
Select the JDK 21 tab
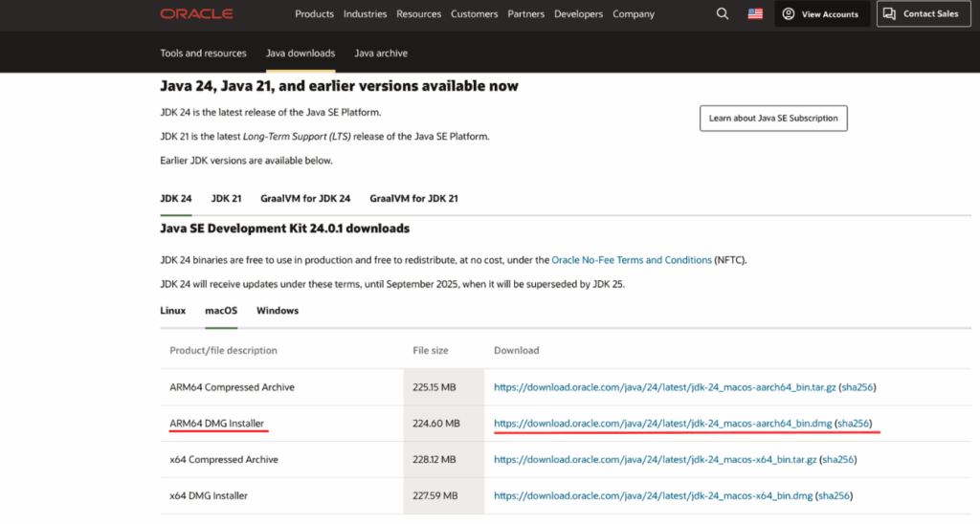[226, 199]
